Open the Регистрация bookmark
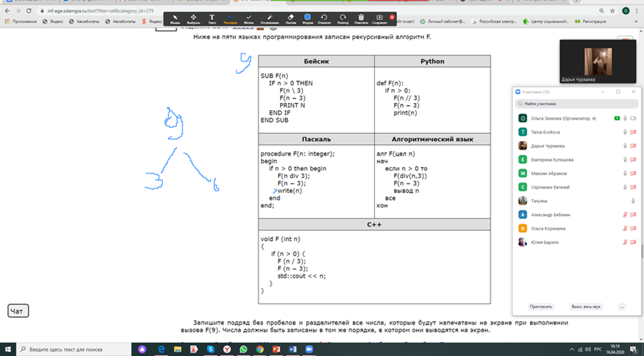Viewport: 644px width, 356px height. coord(591,22)
